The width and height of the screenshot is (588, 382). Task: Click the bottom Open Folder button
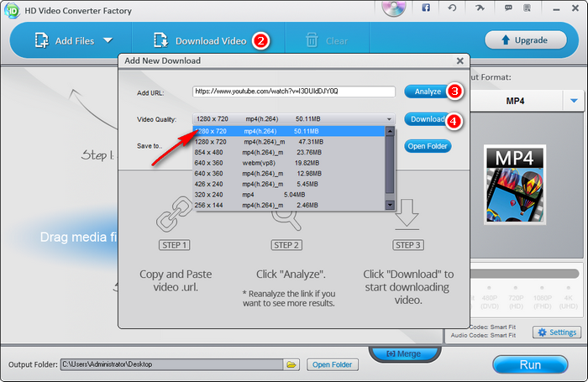[x=333, y=364]
